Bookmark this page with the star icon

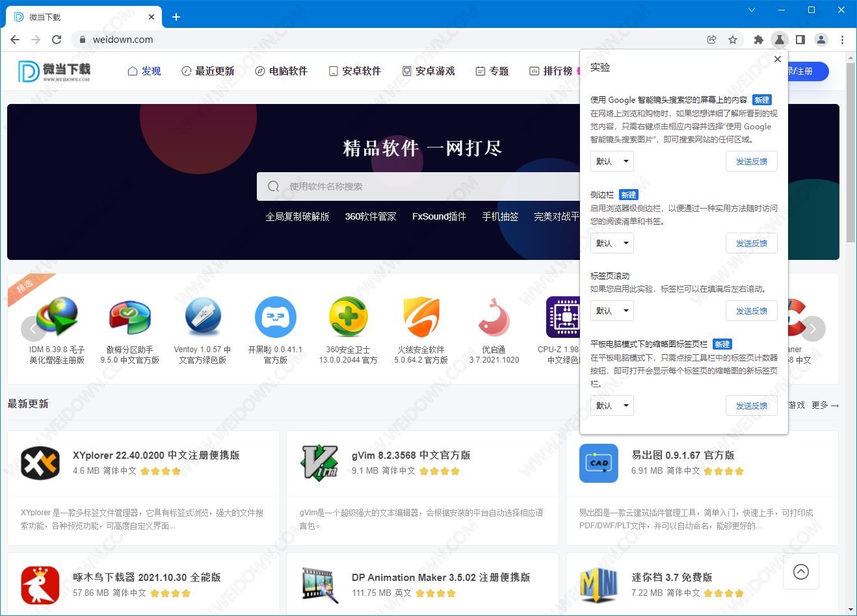pyautogui.click(x=733, y=40)
